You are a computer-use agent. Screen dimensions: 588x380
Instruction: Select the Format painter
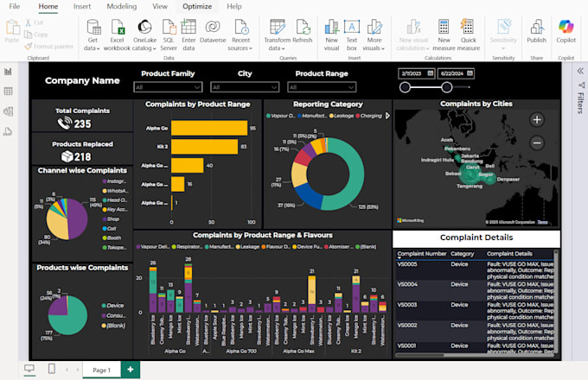pos(48,47)
